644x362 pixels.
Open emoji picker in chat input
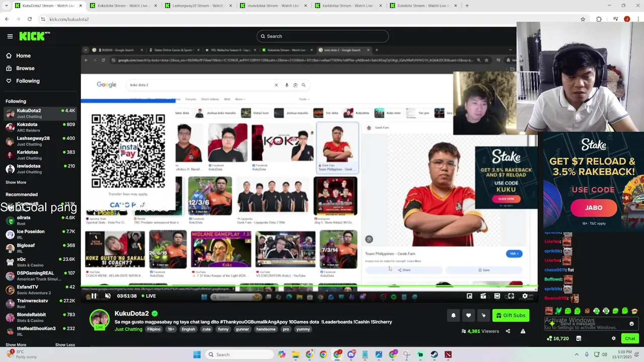pos(632,324)
